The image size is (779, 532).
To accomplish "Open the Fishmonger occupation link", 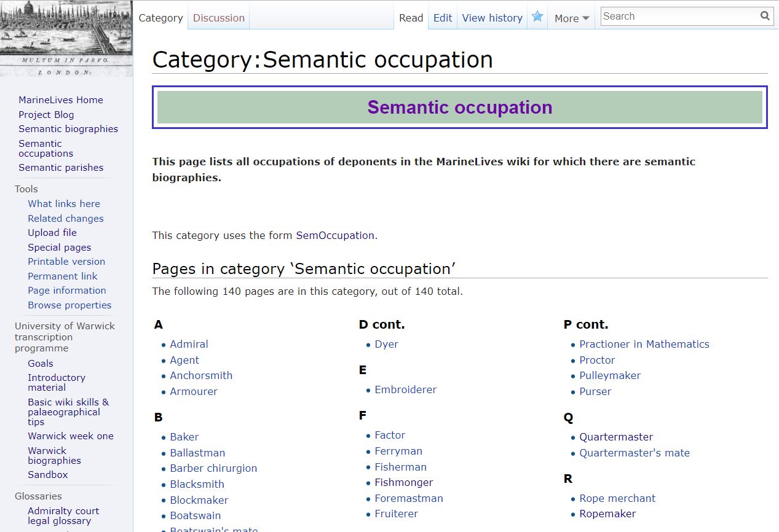I will click(x=403, y=482).
